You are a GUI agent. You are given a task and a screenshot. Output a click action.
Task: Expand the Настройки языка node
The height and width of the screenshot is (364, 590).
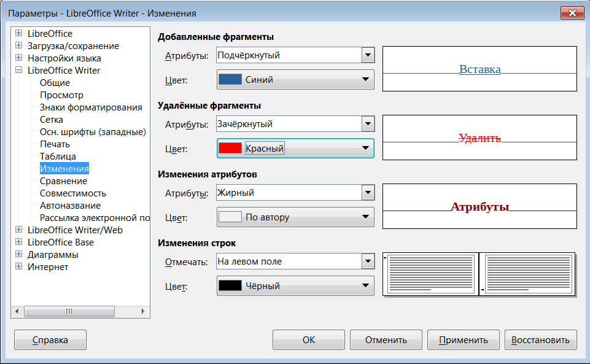18,58
